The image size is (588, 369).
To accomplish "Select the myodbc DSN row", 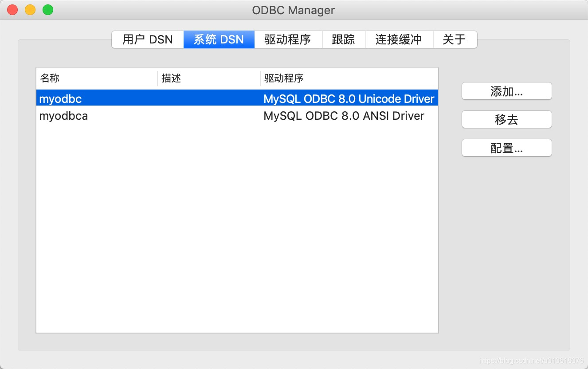I will (x=237, y=98).
